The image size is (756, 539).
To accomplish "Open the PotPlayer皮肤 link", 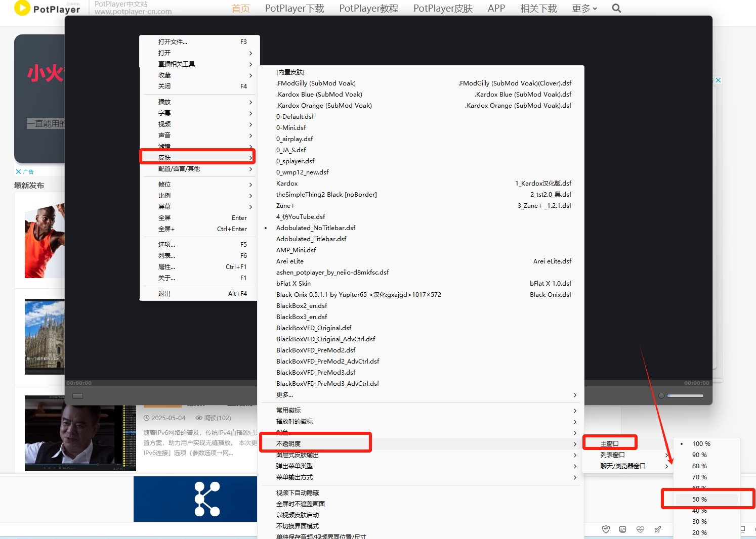I will point(443,8).
